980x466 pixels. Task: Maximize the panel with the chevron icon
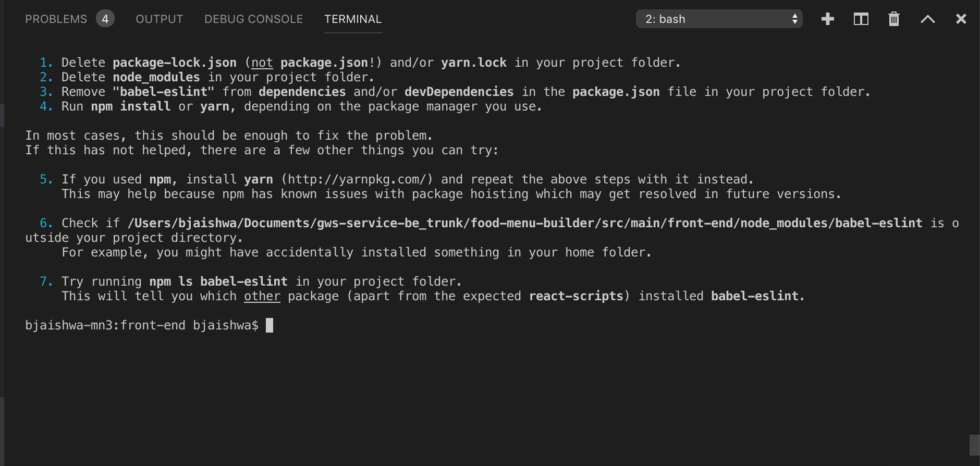(927, 19)
